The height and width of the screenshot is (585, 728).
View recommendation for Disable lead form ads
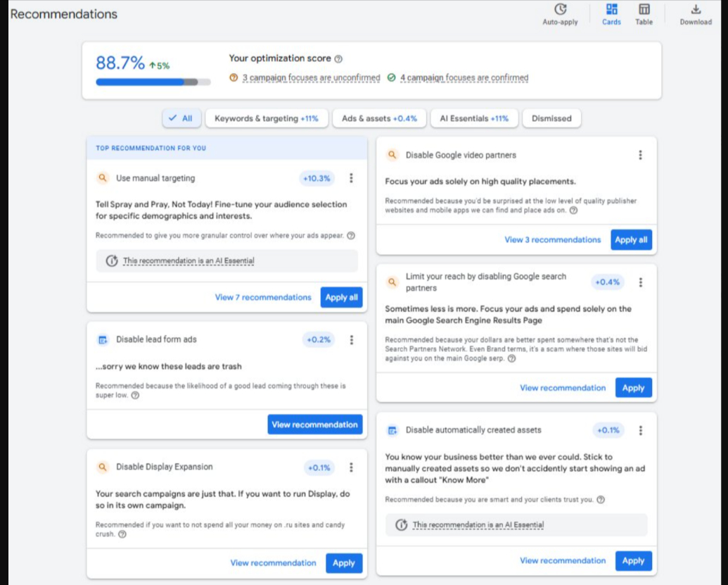coord(315,424)
